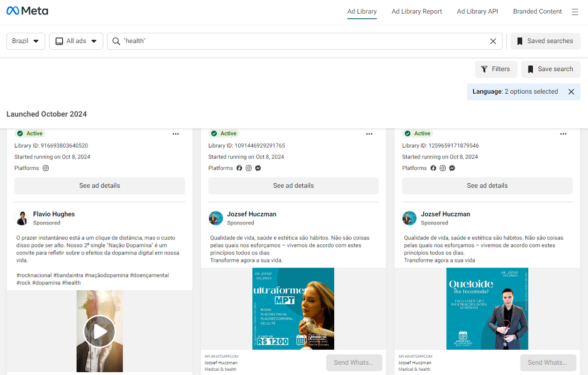Click Facebook icon on ad 1091446929291765
This screenshot has width=588, height=375.
tap(239, 168)
